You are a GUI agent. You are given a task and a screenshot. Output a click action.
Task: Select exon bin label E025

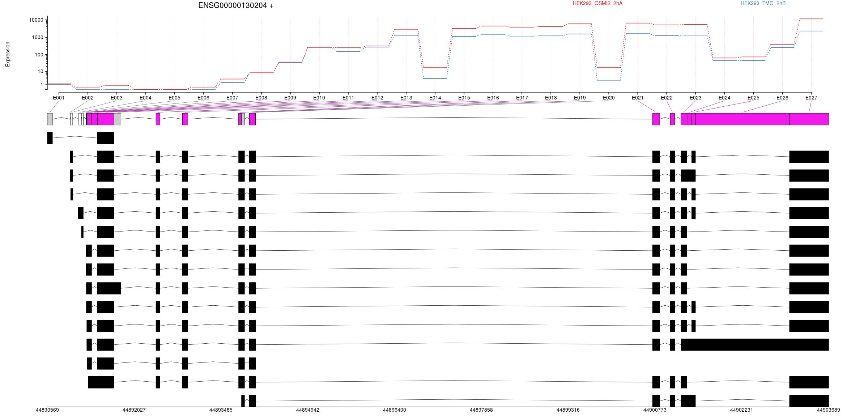click(x=753, y=98)
